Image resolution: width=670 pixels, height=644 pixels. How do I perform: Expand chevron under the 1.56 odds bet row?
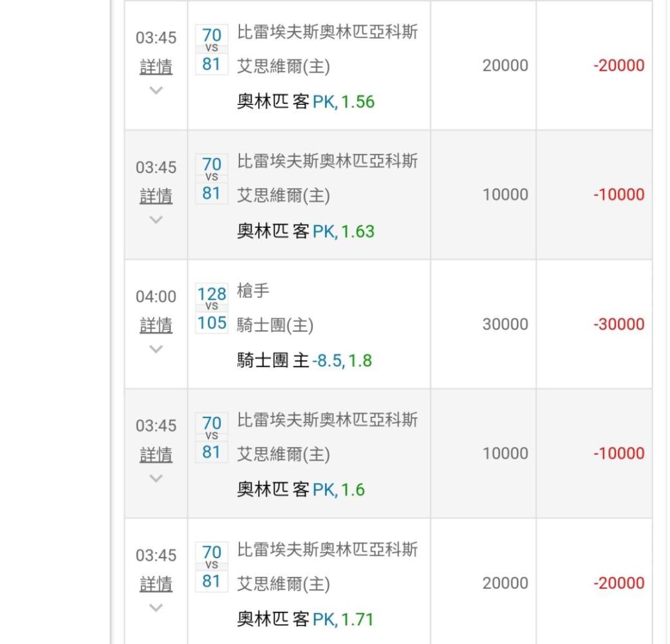pos(156,90)
